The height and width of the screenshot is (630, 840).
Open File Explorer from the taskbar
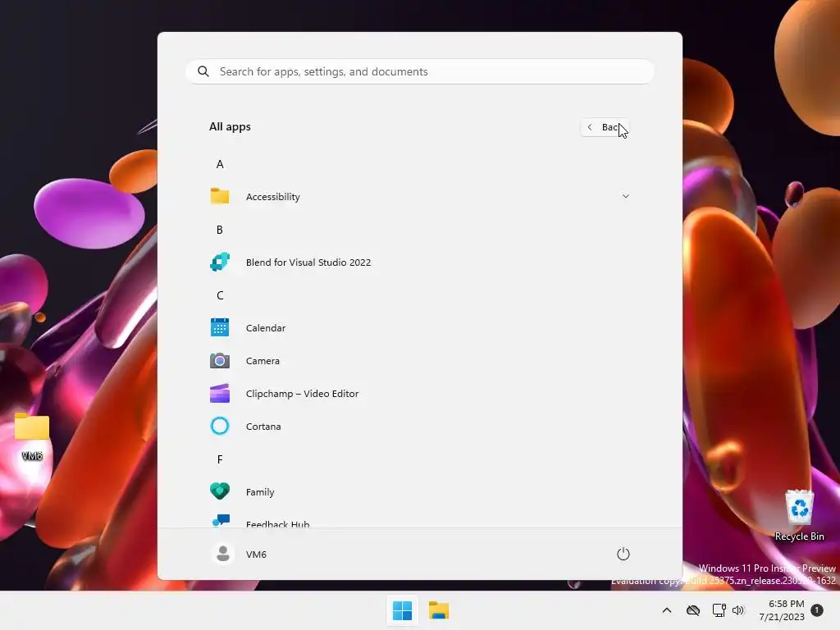(439, 610)
